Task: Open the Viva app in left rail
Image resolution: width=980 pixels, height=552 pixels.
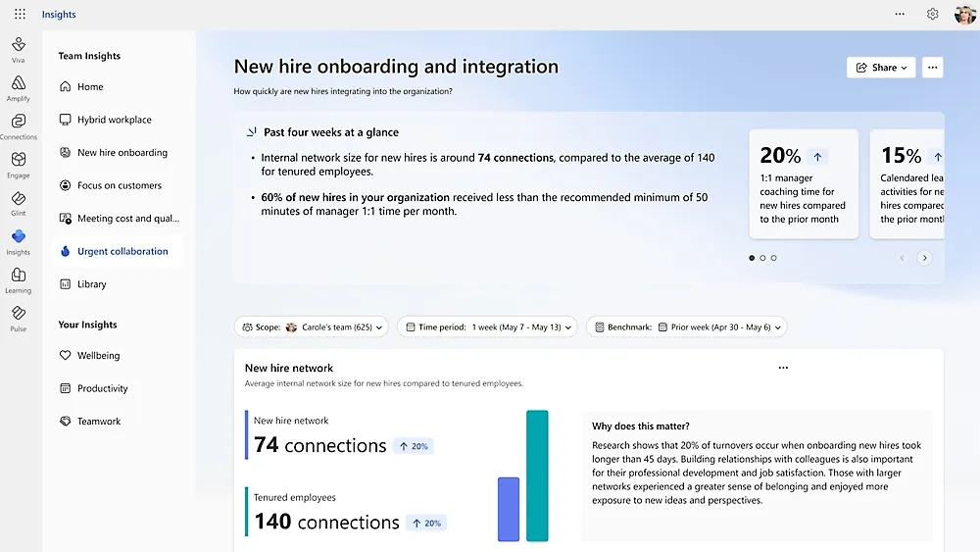Action: coord(18,47)
